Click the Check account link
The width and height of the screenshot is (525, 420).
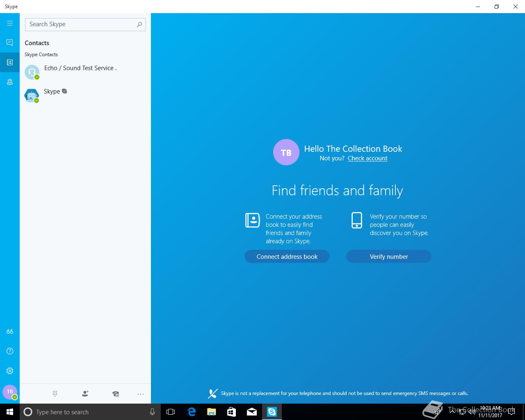click(x=367, y=158)
